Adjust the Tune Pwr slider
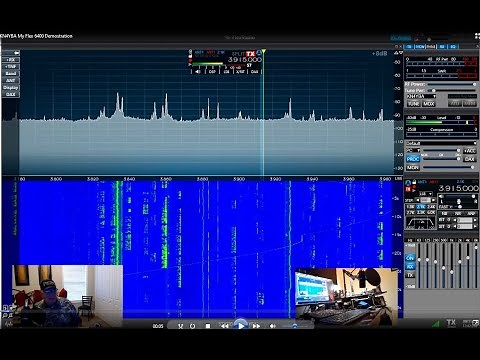 (x=452, y=90)
